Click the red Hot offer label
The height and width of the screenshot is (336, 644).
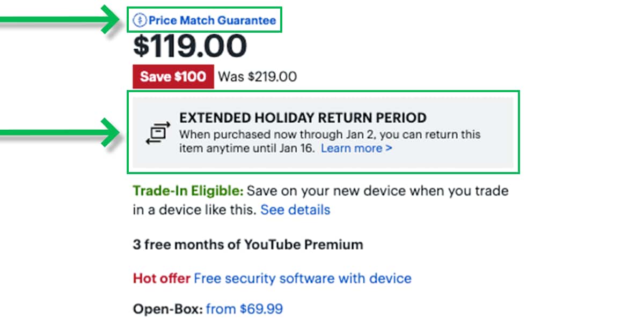162,279
